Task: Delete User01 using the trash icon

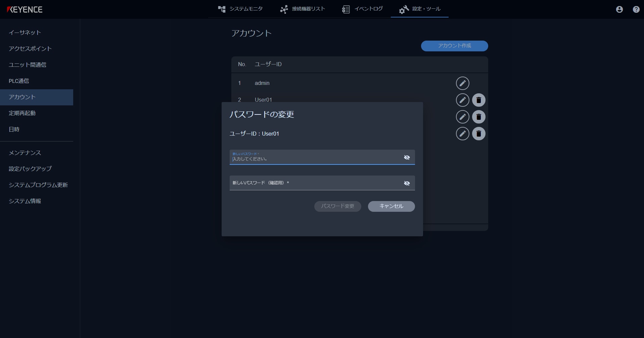Action: (479, 100)
